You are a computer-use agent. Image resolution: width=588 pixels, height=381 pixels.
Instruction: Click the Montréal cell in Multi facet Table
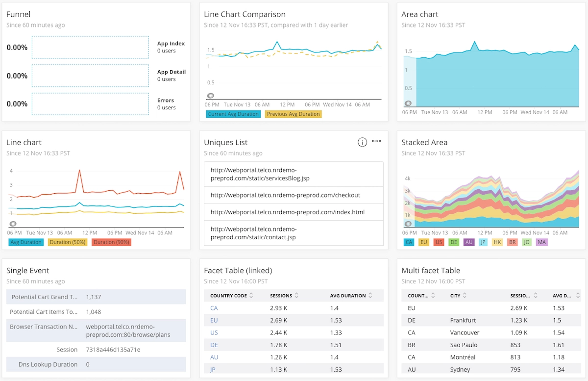coord(463,357)
